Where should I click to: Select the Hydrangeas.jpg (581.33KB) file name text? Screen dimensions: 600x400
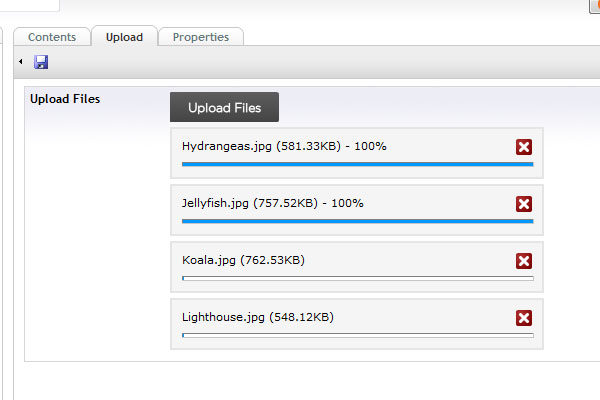tap(261, 146)
